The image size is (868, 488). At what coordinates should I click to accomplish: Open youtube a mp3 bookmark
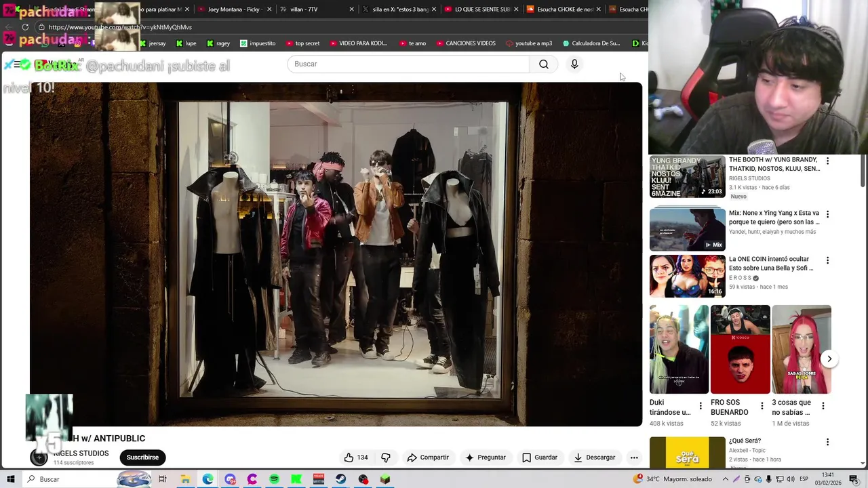(x=529, y=43)
